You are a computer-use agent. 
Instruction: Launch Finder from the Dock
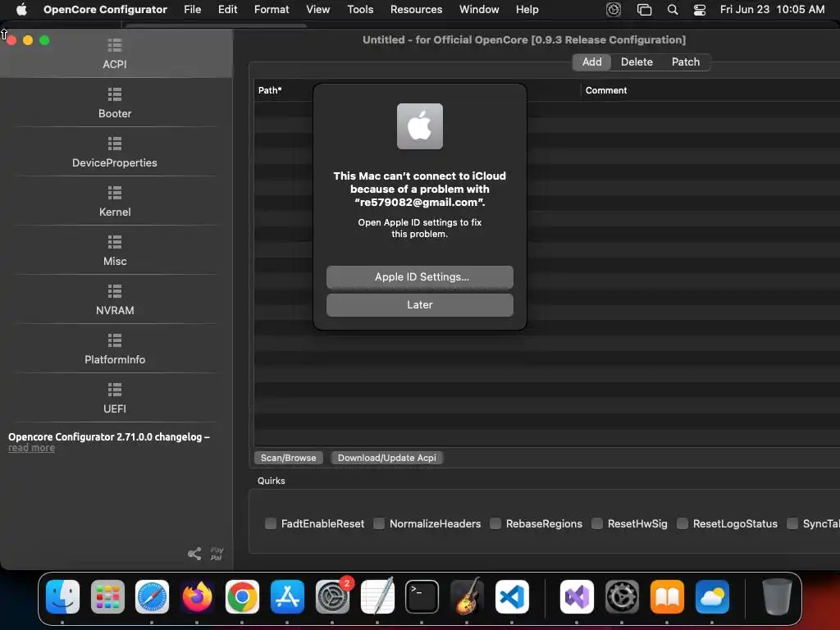(62, 597)
